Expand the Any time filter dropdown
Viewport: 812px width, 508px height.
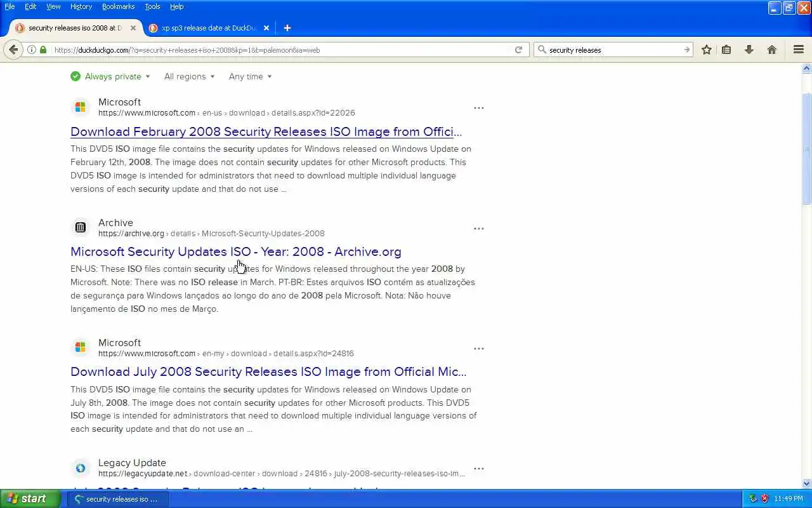[x=251, y=76]
